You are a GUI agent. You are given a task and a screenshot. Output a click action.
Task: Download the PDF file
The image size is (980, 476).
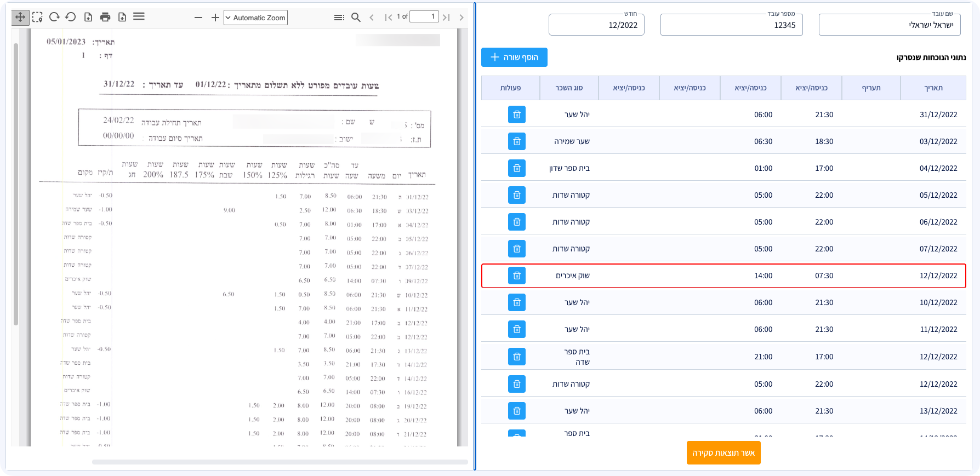[x=122, y=17]
